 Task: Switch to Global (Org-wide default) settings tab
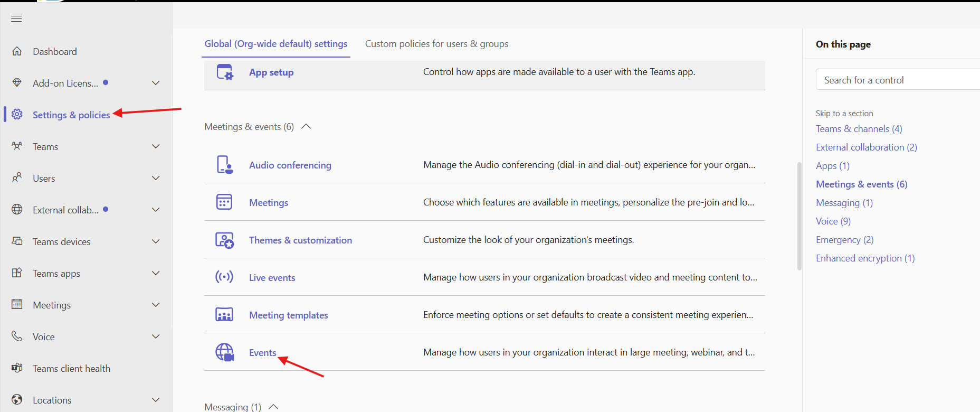276,44
